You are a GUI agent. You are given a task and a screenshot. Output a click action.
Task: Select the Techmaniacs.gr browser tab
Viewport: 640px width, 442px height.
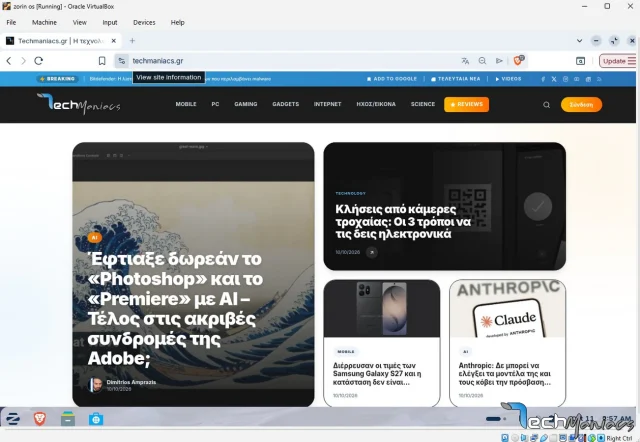[61, 41]
